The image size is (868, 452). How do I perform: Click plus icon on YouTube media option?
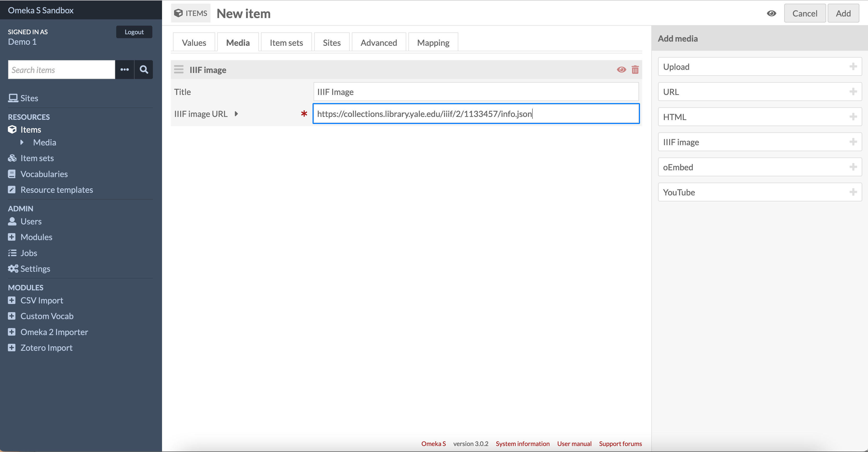point(853,192)
